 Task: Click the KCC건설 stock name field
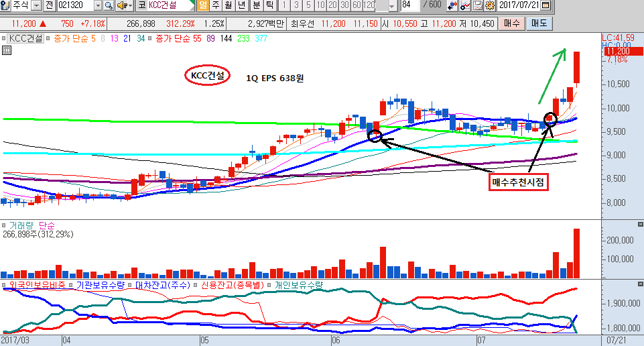click(x=171, y=5)
